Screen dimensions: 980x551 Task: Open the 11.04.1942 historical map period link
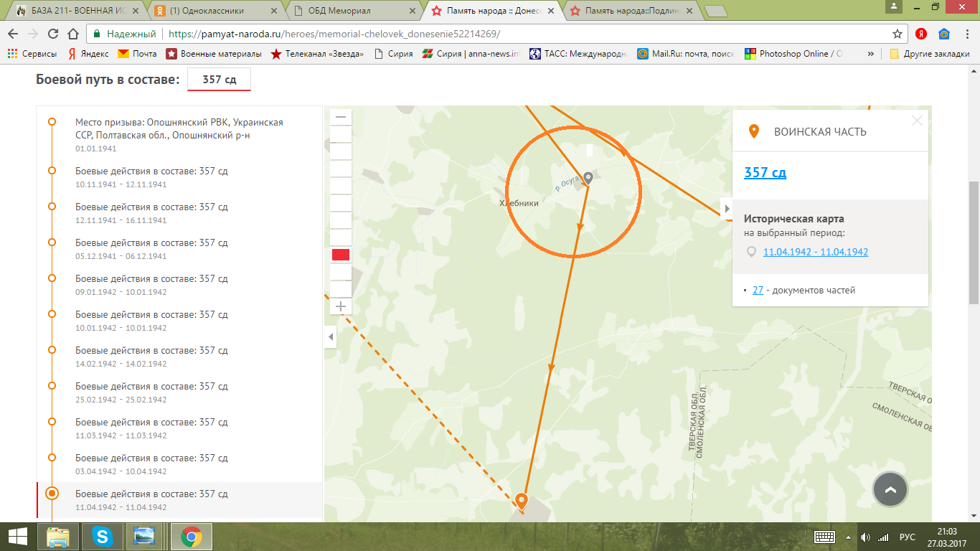pyautogui.click(x=816, y=252)
